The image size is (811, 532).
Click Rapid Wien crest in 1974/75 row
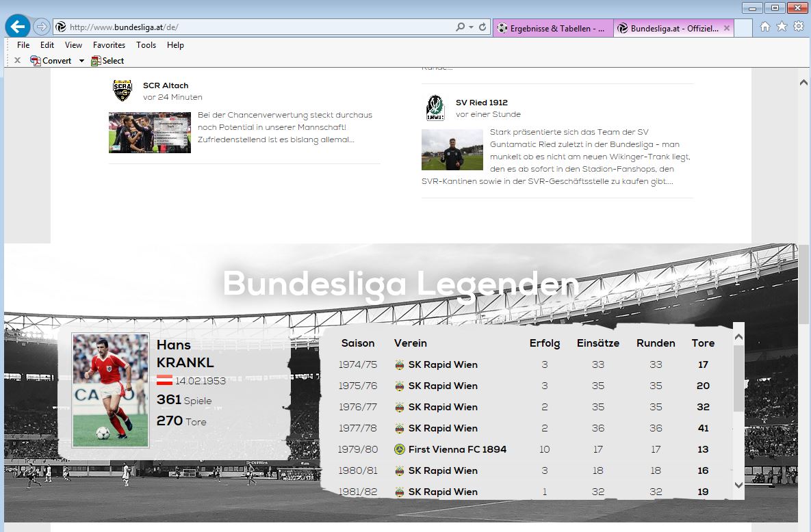pyautogui.click(x=399, y=365)
